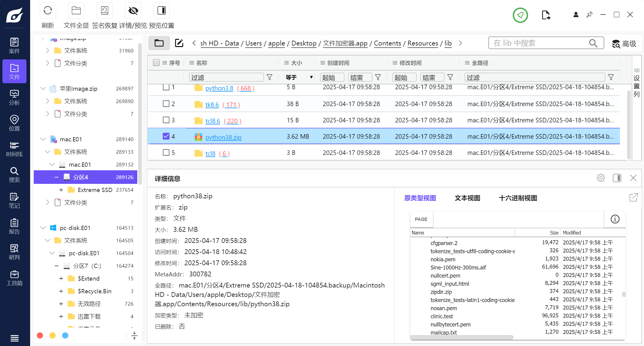The height and width of the screenshot is (346, 644).
Task: Go to Desktop in breadcrumb path
Action: [x=304, y=43]
